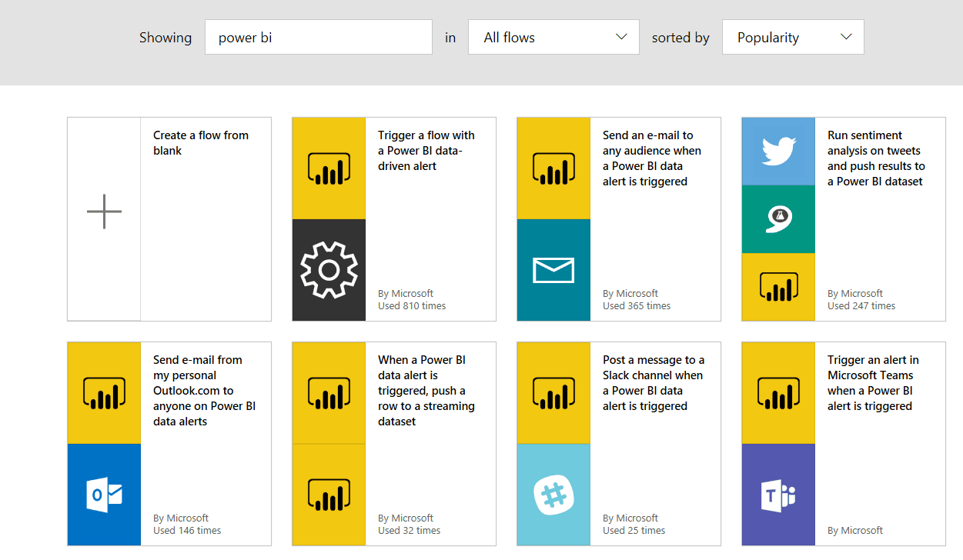Click 'By Microsoft' on data-driven alert card
Screen dimensions: 963x560
(x=406, y=294)
